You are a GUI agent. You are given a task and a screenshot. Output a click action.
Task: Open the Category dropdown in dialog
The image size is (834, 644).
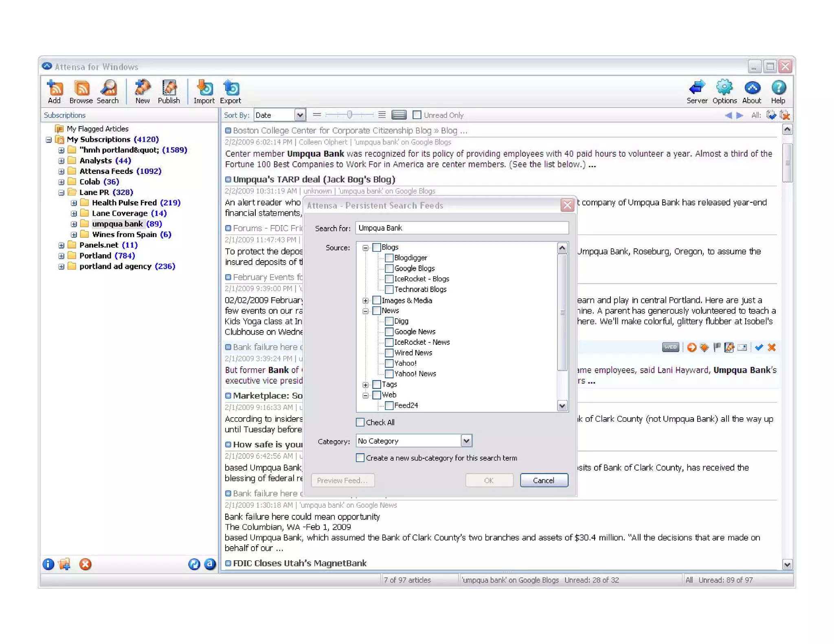[x=466, y=440]
